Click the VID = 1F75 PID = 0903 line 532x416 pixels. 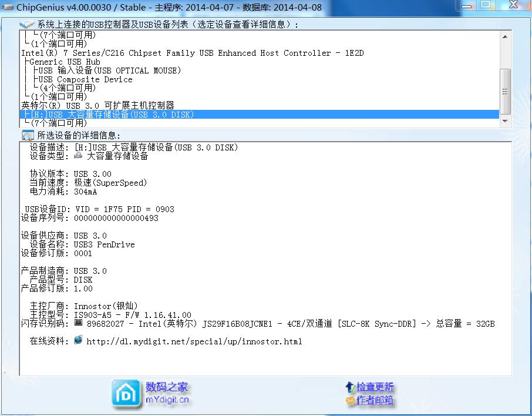99,209
